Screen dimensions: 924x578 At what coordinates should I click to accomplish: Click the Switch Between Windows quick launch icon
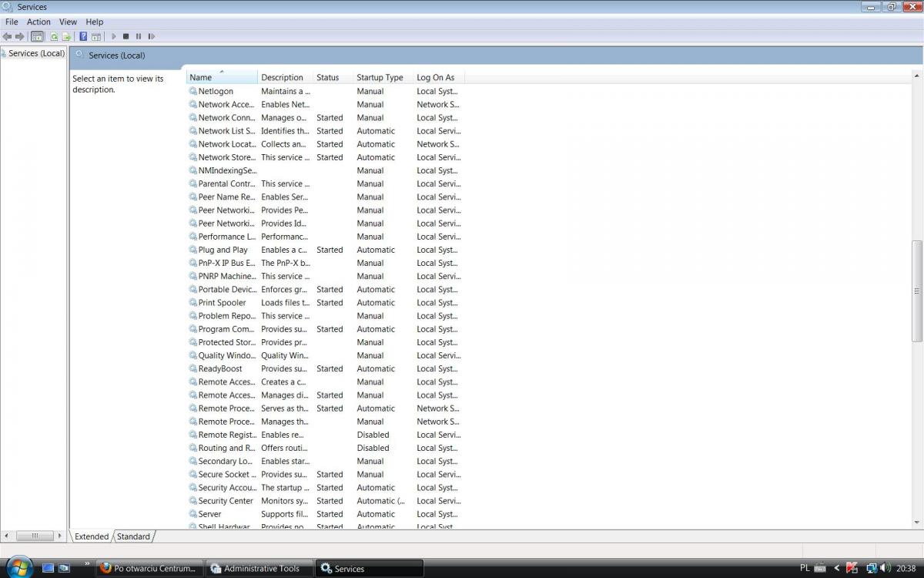click(x=64, y=568)
